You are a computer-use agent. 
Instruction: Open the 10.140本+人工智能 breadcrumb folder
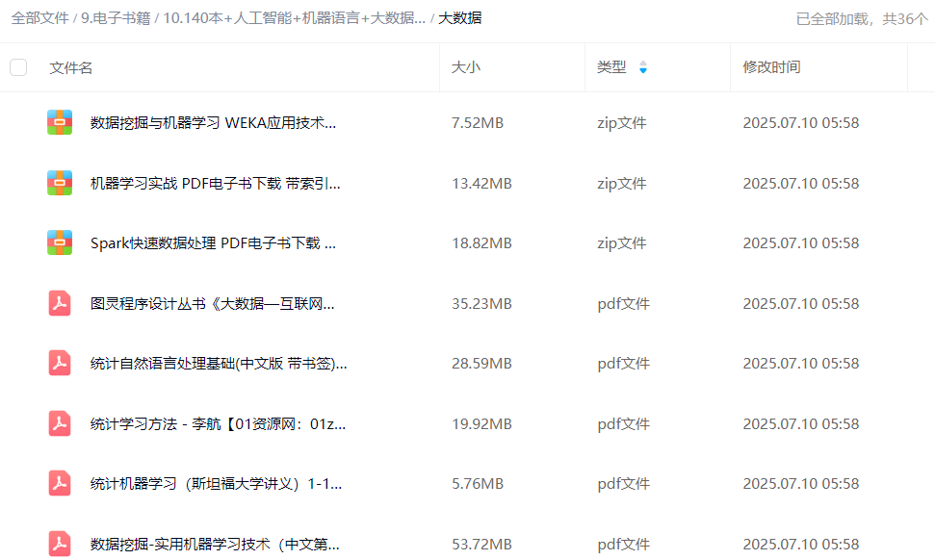[x=294, y=18]
